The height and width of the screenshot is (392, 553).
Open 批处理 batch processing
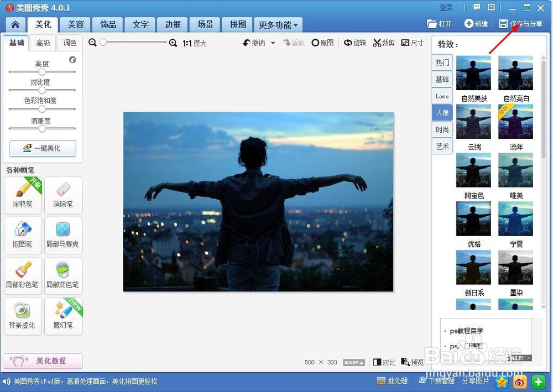click(x=392, y=381)
